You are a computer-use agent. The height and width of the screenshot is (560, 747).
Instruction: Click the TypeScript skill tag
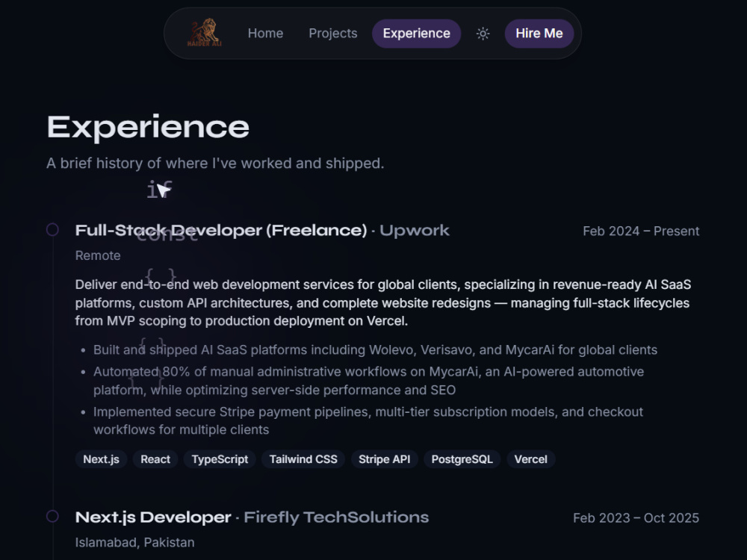coord(220,459)
